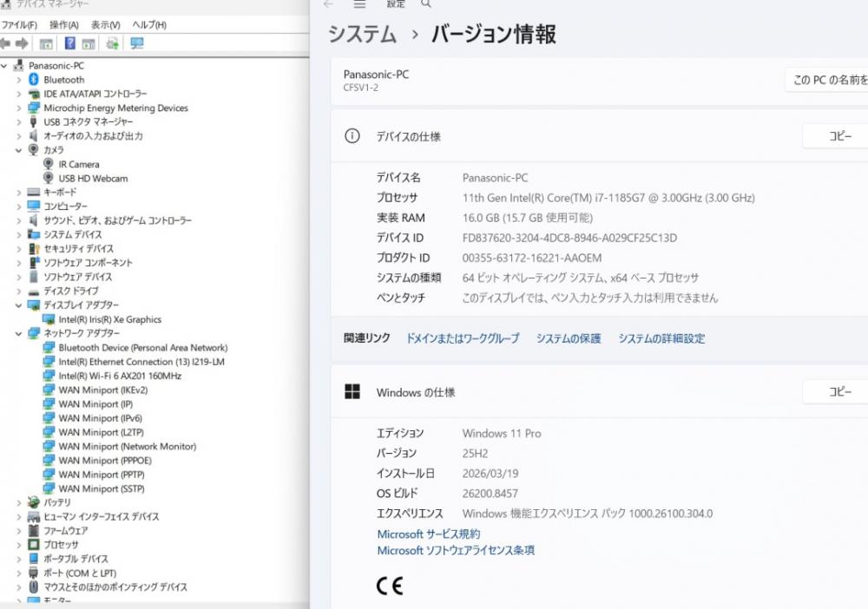Select WAN Miniport (IKEv2) entry
Image resolution: width=868 pixels, height=609 pixels.
(x=103, y=390)
